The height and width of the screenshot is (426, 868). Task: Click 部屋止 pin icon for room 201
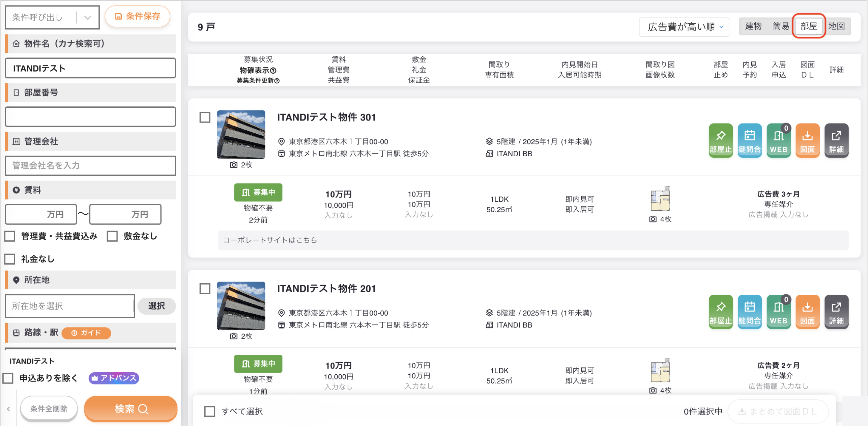click(x=720, y=312)
